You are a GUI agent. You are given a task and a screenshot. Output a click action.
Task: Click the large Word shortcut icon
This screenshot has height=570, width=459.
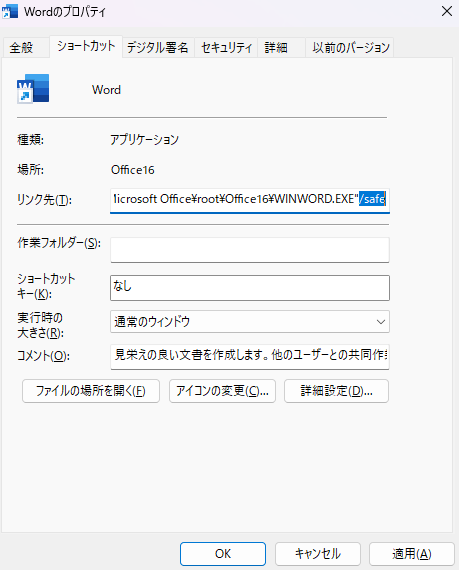[33, 89]
